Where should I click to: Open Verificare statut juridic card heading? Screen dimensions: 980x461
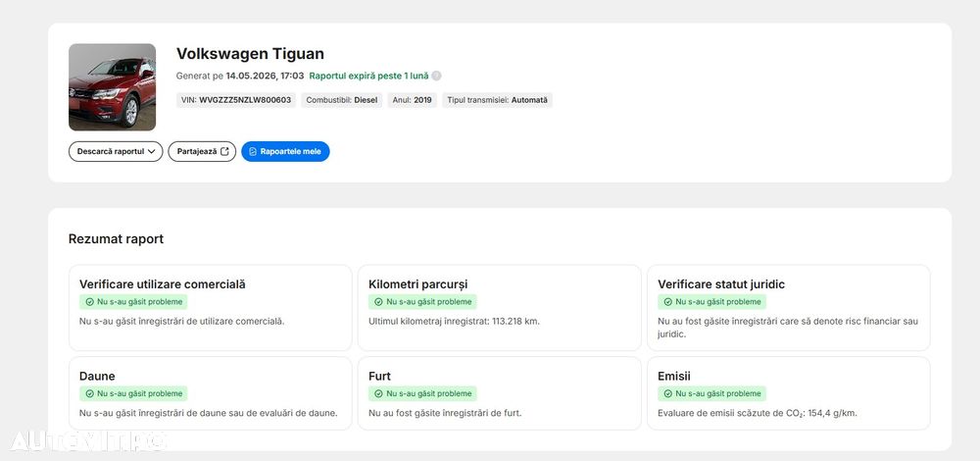pos(721,284)
